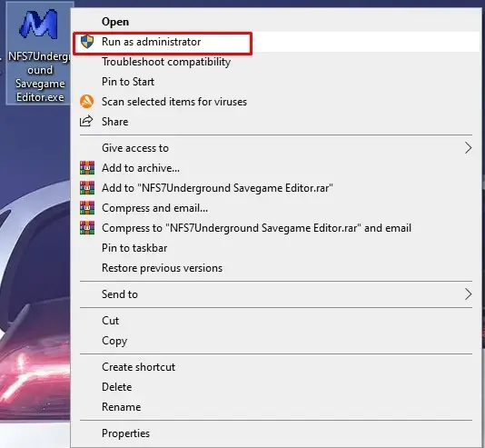
Task: Click the WinRAR icon next to Add to archive...
Action: (87, 168)
